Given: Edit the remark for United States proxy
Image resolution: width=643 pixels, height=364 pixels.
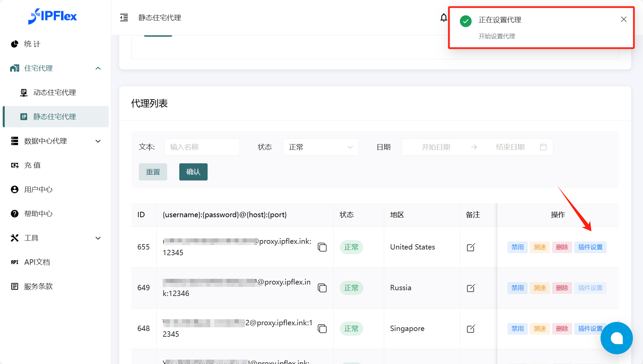Looking at the screenshot, I should [x=471, y=247].
